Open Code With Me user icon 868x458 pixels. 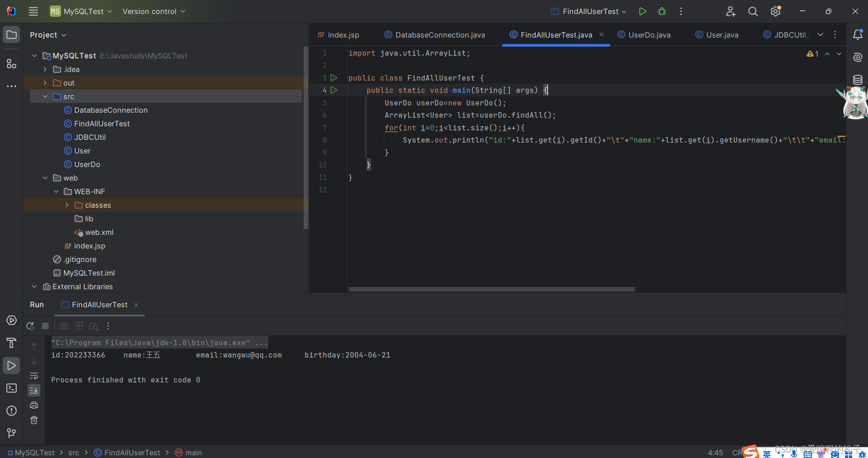[x=730, y=11]
